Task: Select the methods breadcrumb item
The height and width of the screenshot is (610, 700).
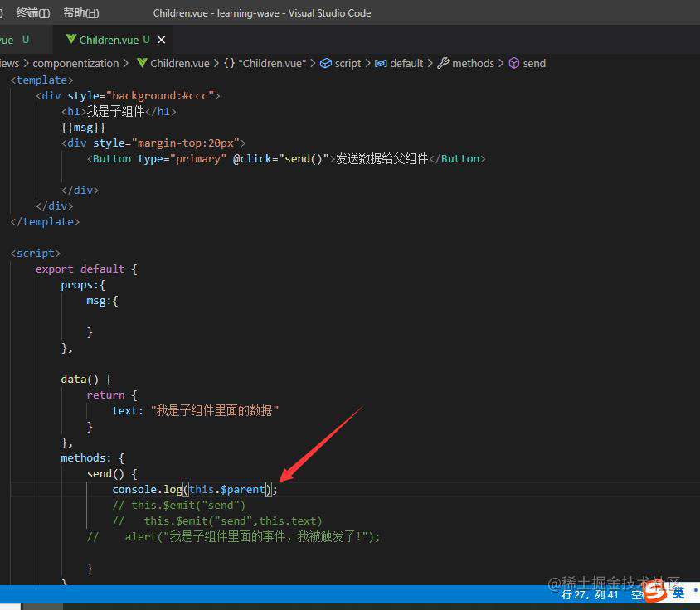Action: click(x=465, y=63)
